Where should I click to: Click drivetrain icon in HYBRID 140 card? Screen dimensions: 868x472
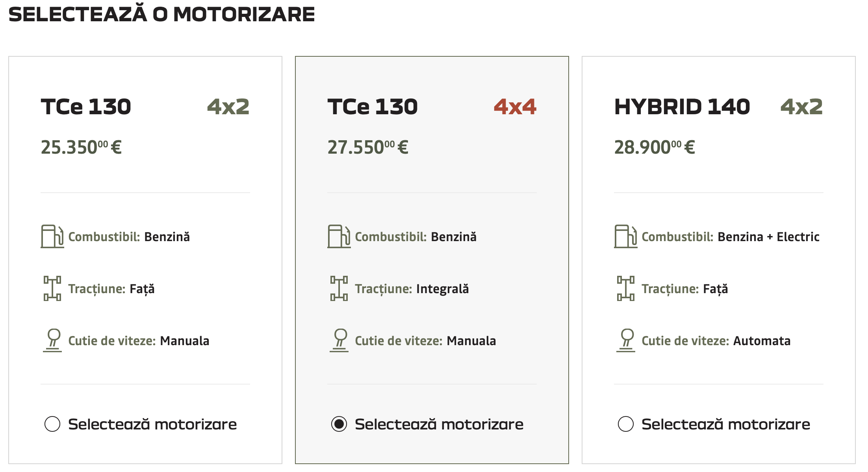coord(625,288)
